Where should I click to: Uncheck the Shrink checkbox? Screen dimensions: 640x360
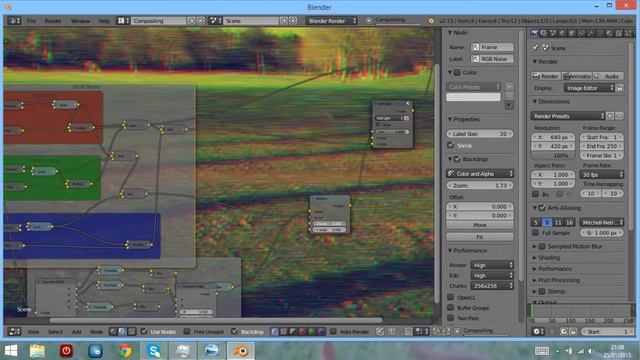tap(451, 145)
